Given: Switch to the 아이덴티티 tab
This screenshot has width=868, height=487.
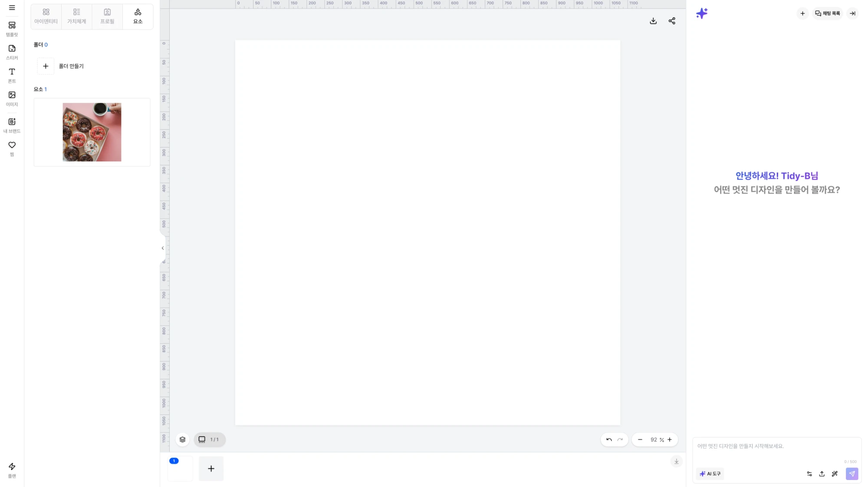Looking at the screenshot, I should 46,16.
